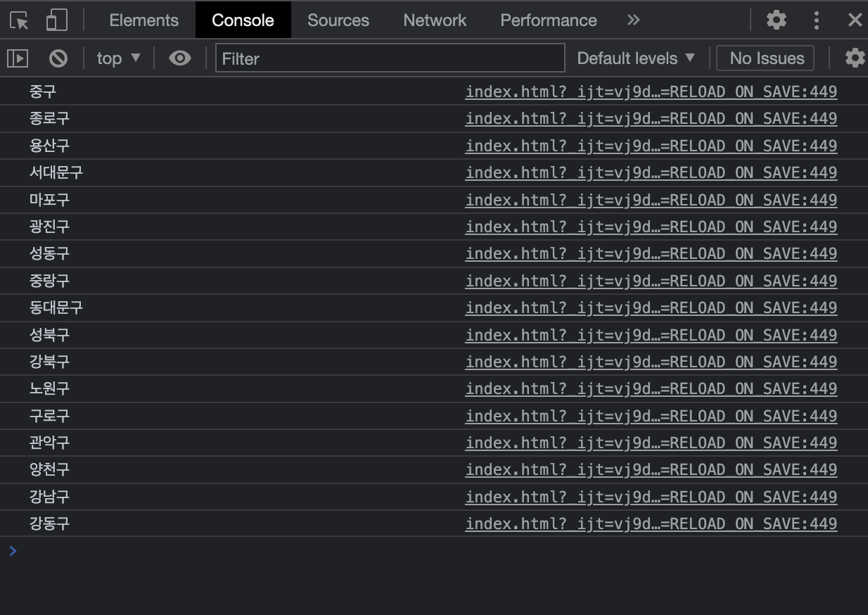Focus the Filter input field
868x615 pixels.
coord(390,58)
